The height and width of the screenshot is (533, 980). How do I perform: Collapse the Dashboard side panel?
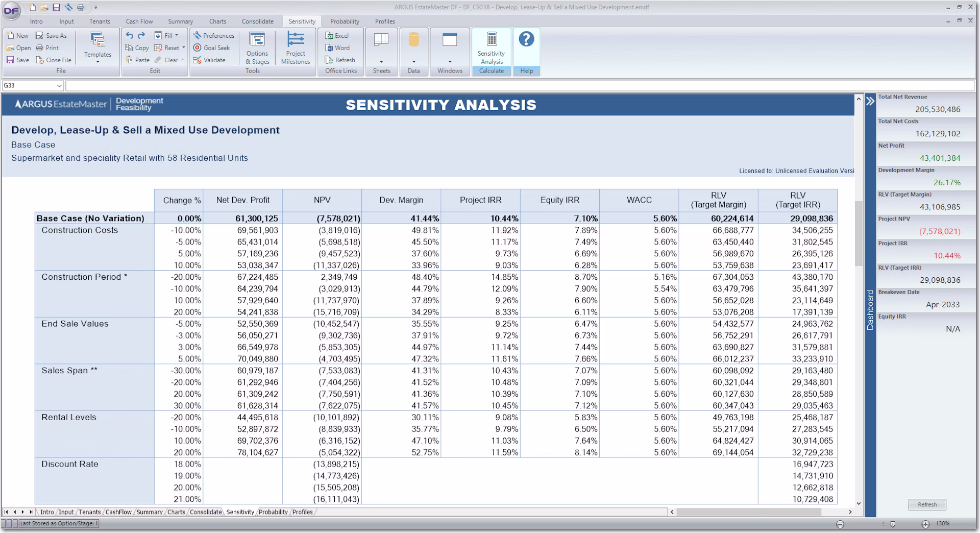[870, 102]
